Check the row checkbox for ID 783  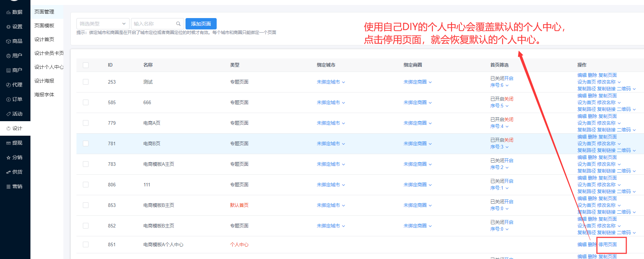pyautogui.click(x=86, y=164)
